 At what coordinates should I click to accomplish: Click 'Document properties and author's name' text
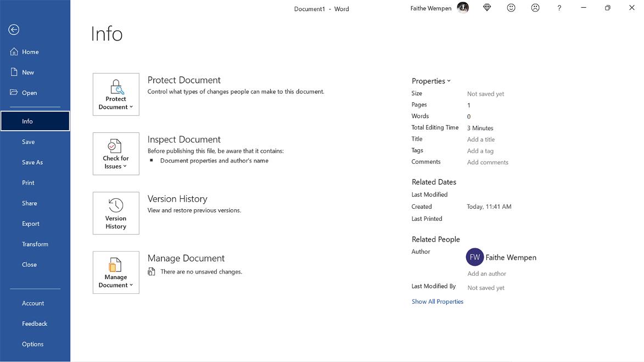pos(215,160)
